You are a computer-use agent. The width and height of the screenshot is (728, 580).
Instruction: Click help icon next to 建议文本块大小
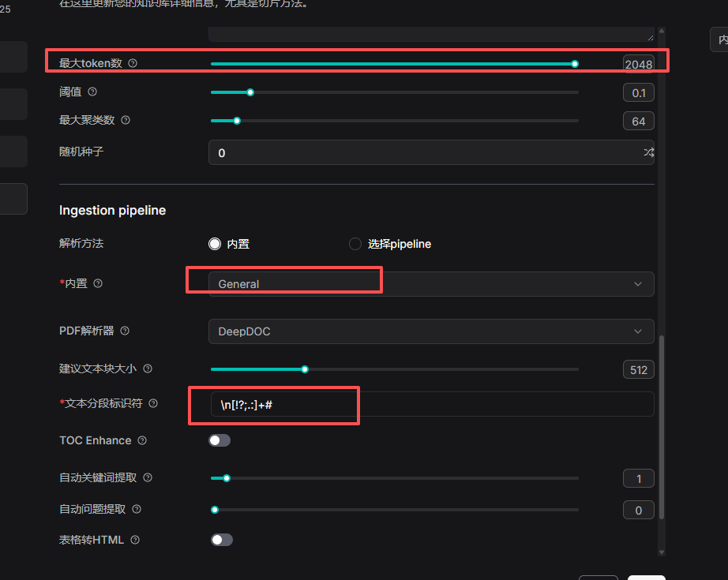tap(148, 369)
